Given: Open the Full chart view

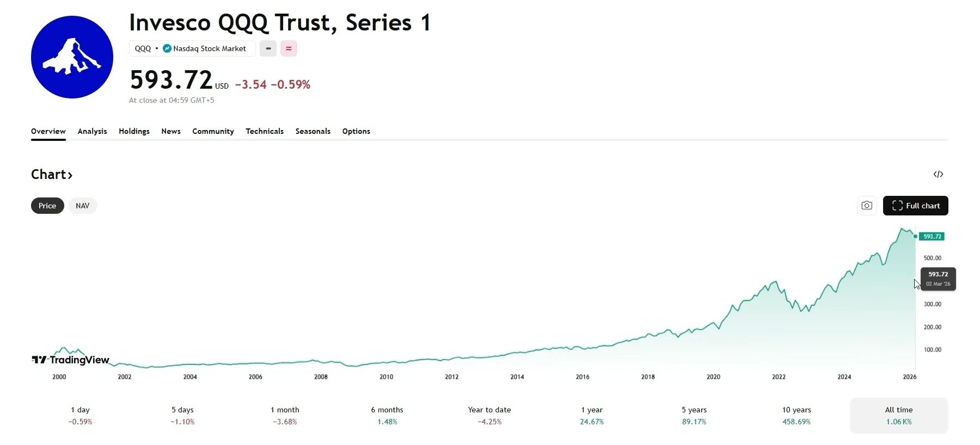Looking at the screenshot, I should (x=915, y=206).
